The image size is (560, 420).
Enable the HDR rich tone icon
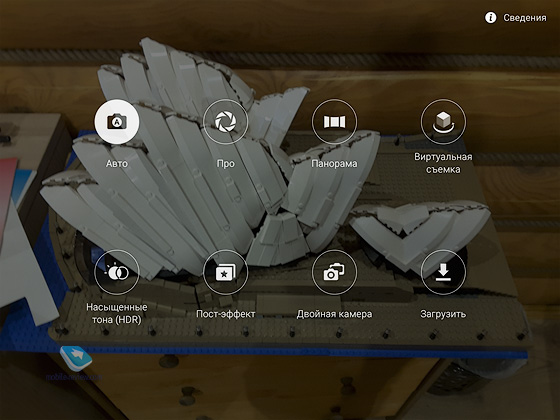(x=117, y=272)
